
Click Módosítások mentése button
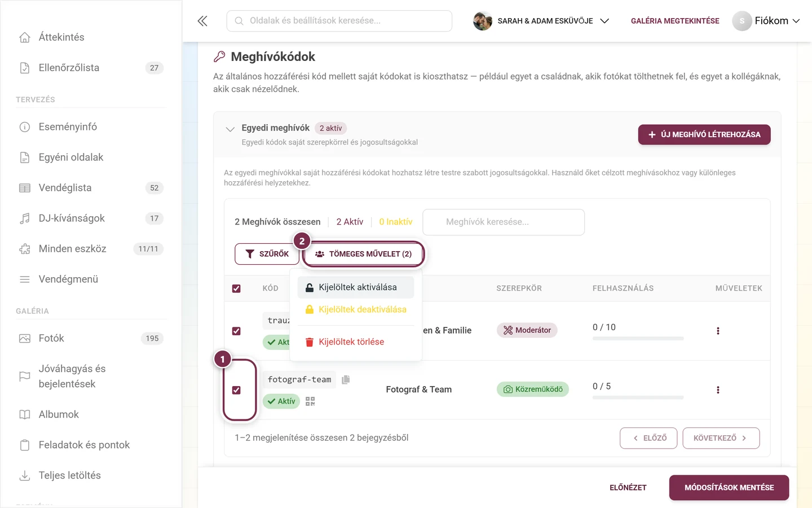729,488
